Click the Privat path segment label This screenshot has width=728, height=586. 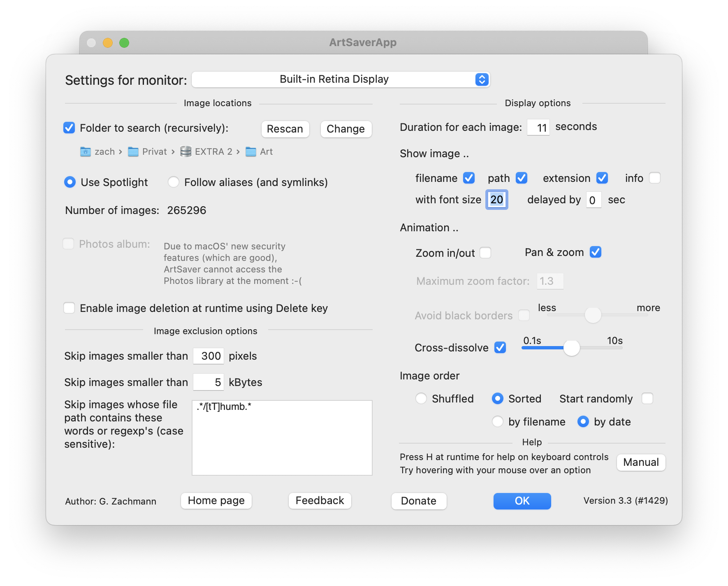(155, 152)
